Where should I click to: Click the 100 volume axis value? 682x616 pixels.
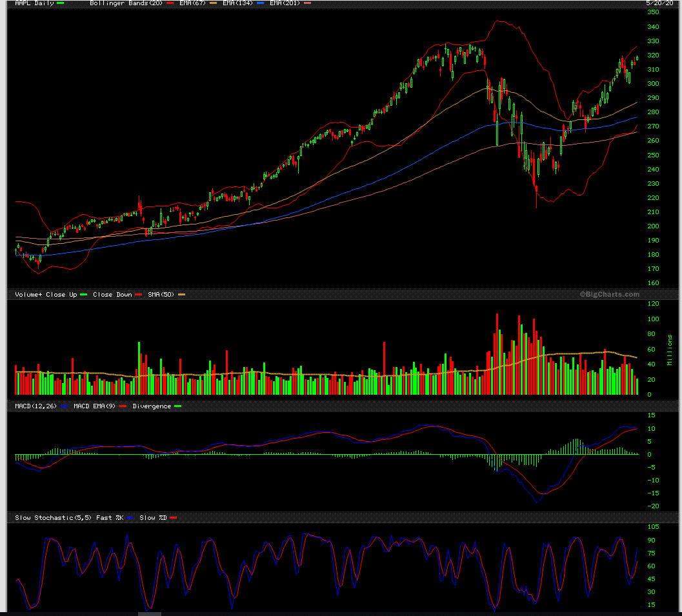click(x=653, y=319)
